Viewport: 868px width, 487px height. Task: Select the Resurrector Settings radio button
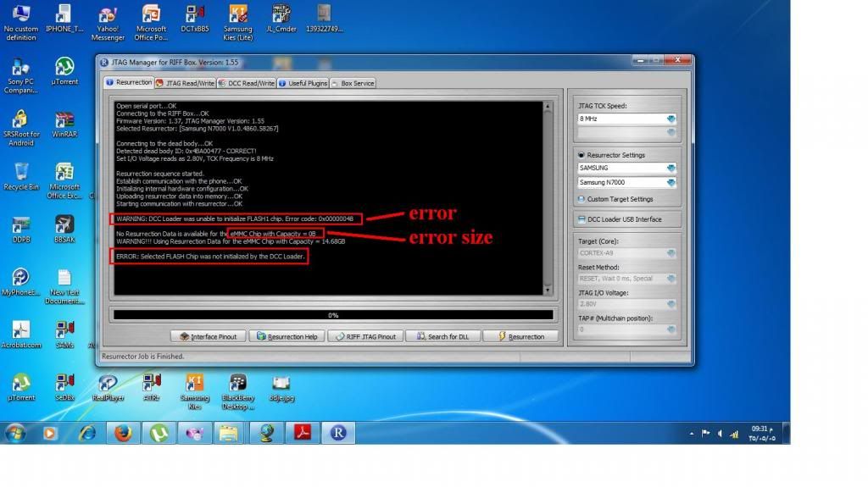(581, 155)
